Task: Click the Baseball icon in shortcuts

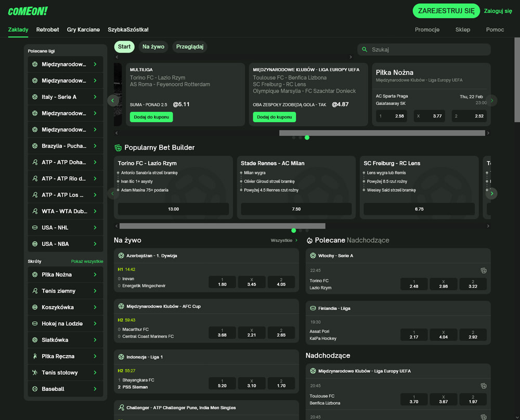Action: click(x=35, y=389)
